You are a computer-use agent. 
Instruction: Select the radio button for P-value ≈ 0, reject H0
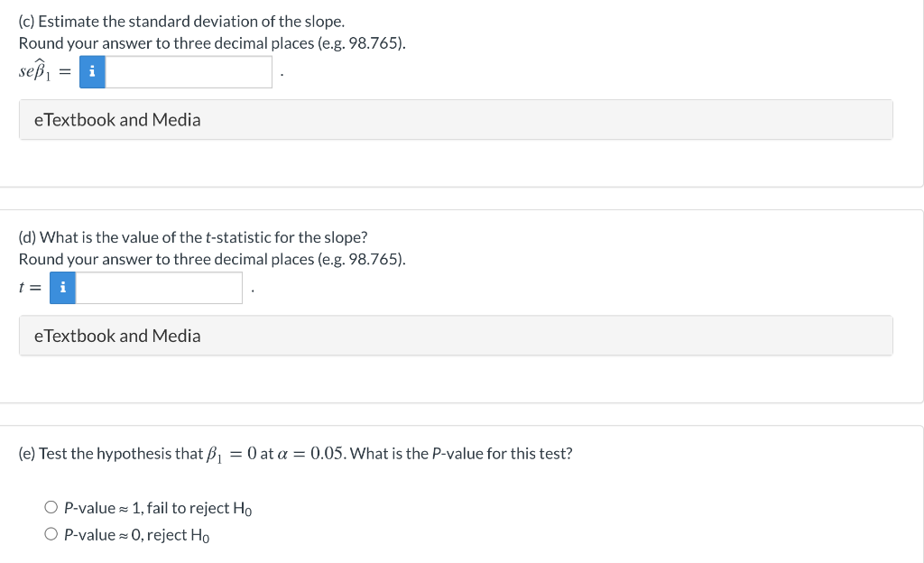51,534
